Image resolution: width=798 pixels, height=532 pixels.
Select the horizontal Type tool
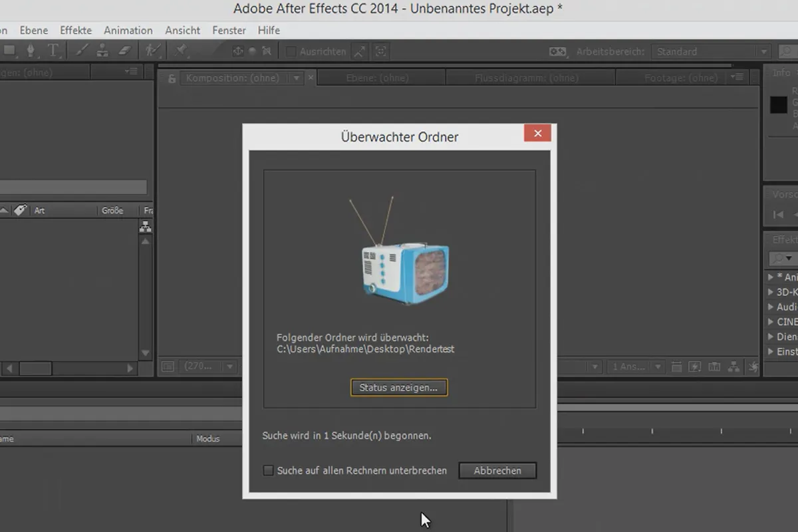tap(53, 51)
